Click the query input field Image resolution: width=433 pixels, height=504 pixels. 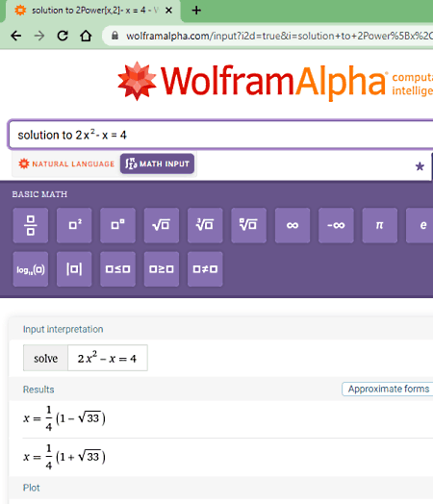220,135
